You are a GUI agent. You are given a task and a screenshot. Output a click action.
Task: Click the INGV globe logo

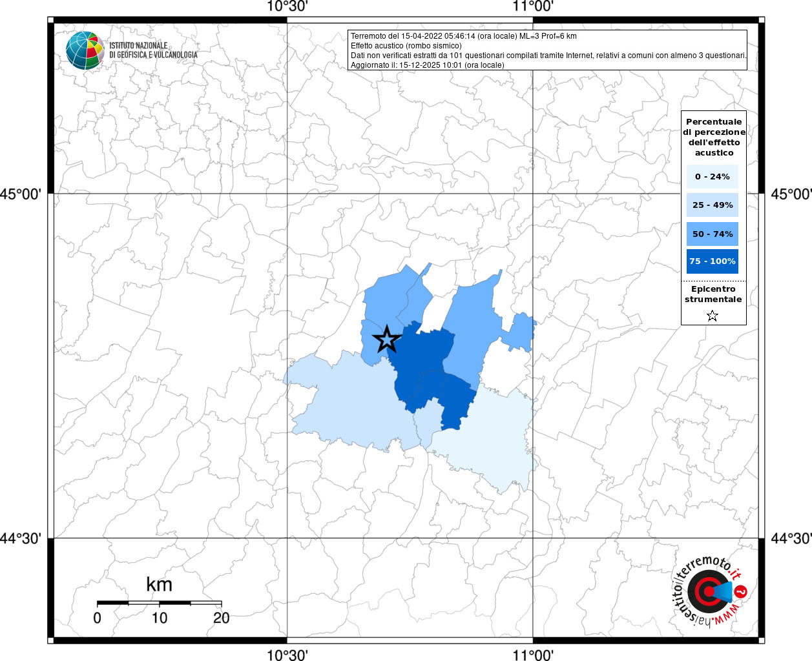[85, 50]
